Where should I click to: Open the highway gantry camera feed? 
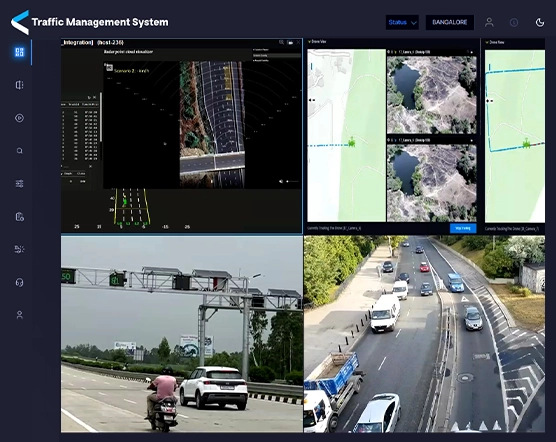(182, 334)
